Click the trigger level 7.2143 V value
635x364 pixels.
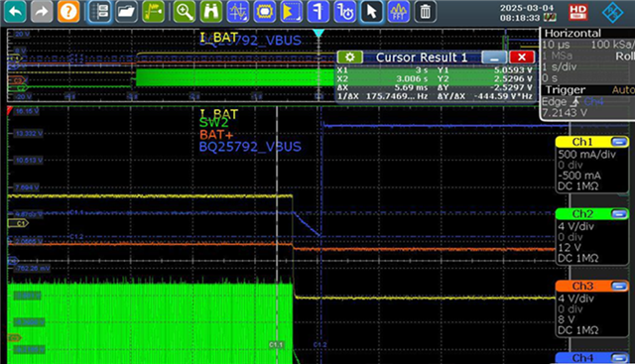(x=565, y=113)
